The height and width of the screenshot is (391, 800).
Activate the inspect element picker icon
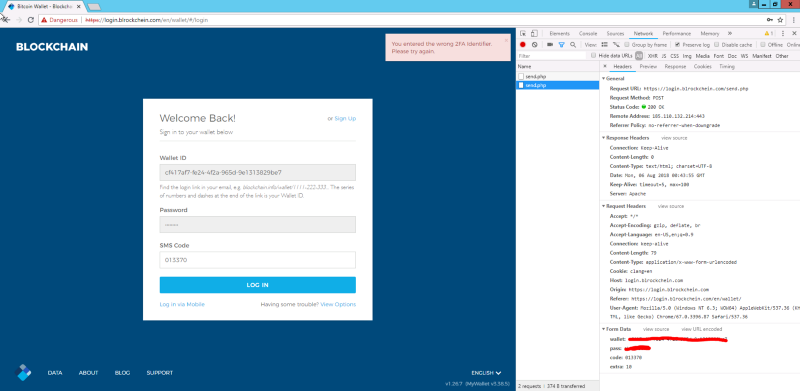tap(523, 34)
